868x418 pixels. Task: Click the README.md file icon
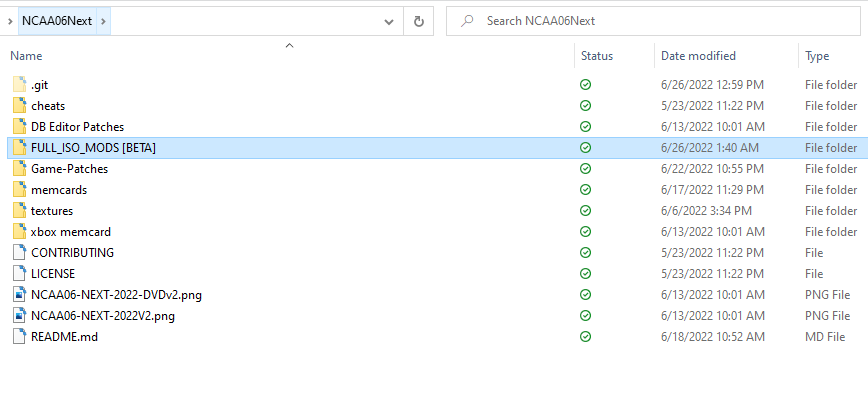pyautogui.click(x=19, y=337)
